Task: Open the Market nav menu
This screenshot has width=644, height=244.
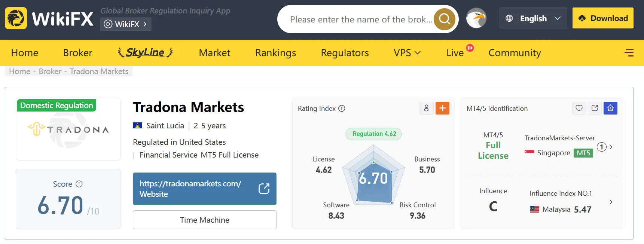Action: tap(214, 53)
